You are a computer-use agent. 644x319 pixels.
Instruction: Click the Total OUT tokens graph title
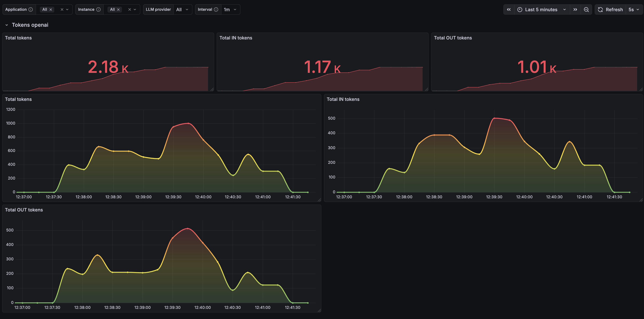tap(24, 210)
